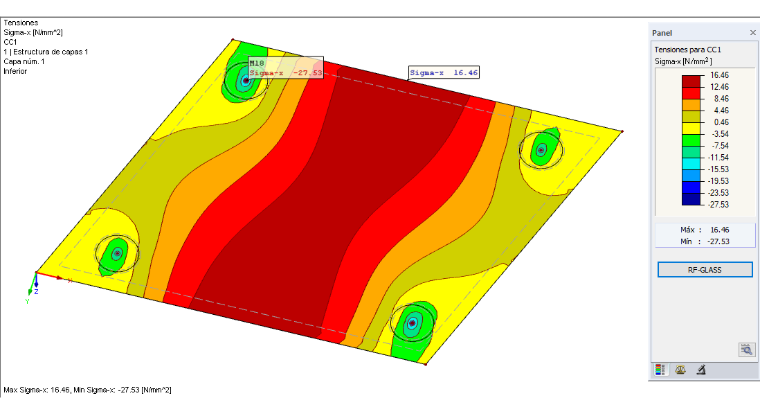Select the red 12.46 legend color

691,93
